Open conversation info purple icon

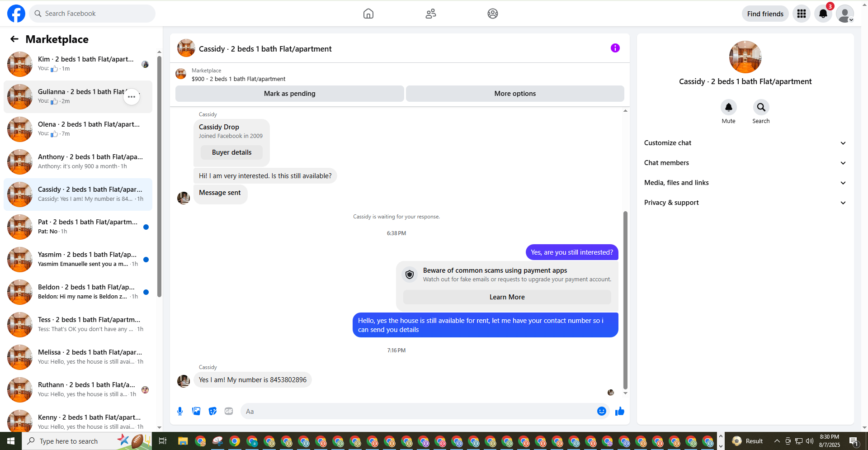pos(615,48)
